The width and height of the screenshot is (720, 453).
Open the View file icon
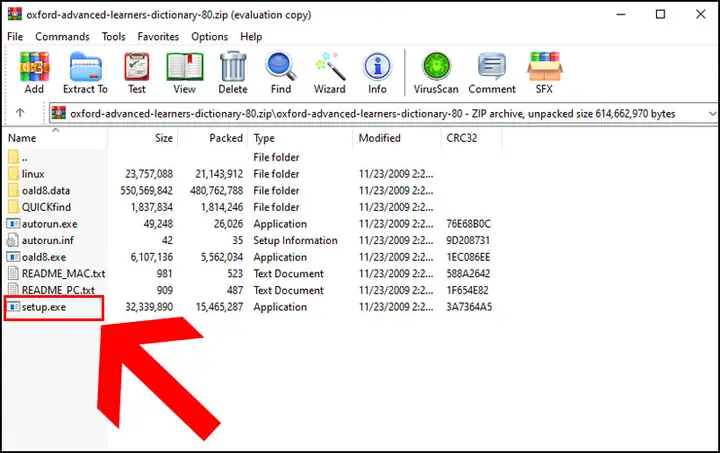coord(185,73)
